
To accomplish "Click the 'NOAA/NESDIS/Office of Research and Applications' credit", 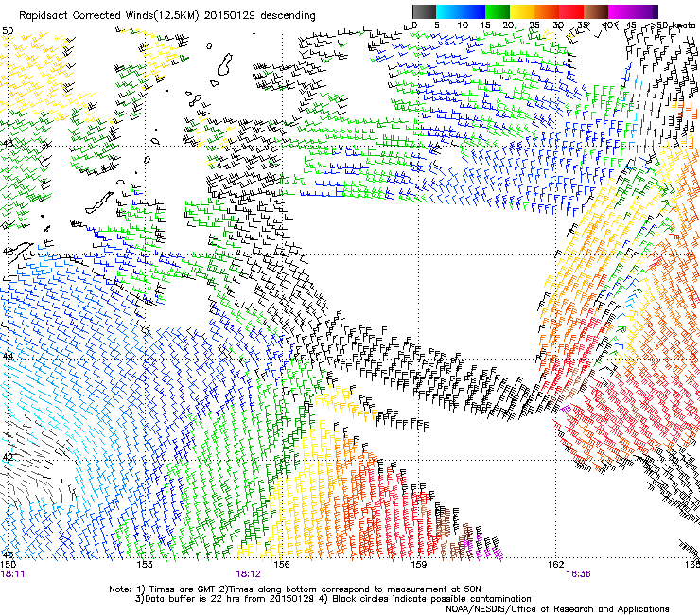I will click(x=557, y=609).
